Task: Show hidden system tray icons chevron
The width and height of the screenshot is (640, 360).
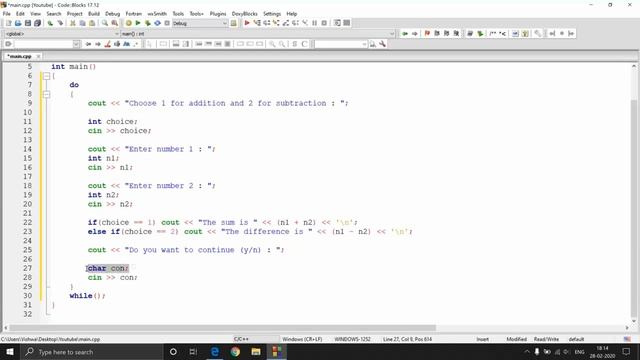Action: [x=527, y=352]
